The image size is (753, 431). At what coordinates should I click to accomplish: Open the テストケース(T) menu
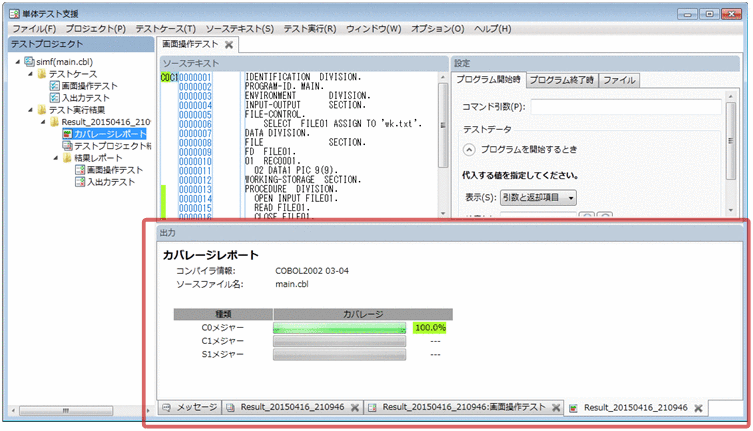(x=166, y=29)
